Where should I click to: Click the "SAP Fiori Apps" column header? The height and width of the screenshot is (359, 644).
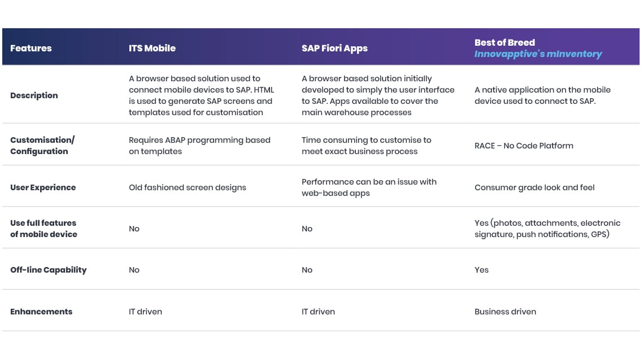334,48
